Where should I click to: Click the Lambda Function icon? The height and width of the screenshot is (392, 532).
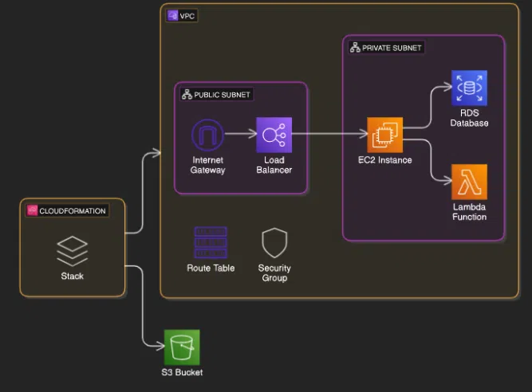pyautogui.click(x=469, y=182)
